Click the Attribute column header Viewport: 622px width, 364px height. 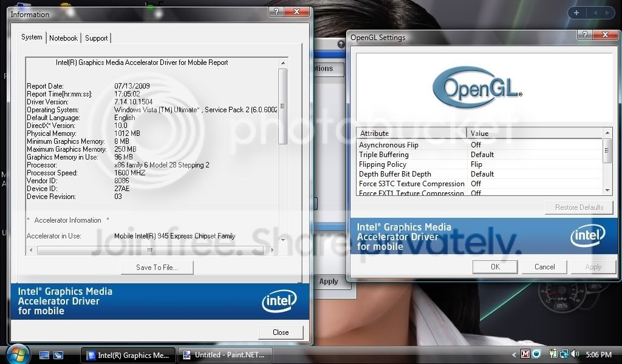411,133
